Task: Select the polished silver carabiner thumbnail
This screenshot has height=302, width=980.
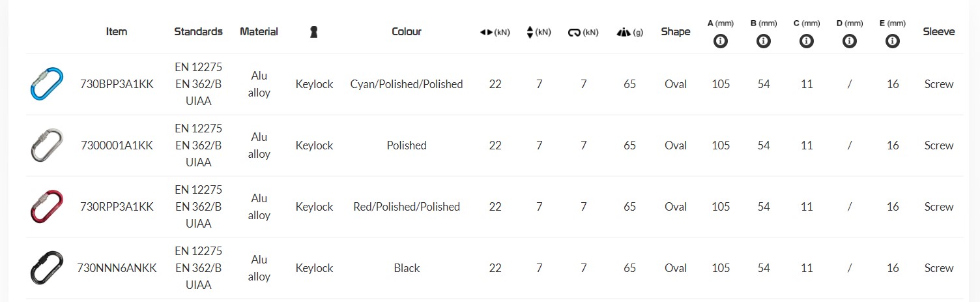Action: [x=47, y=145]
